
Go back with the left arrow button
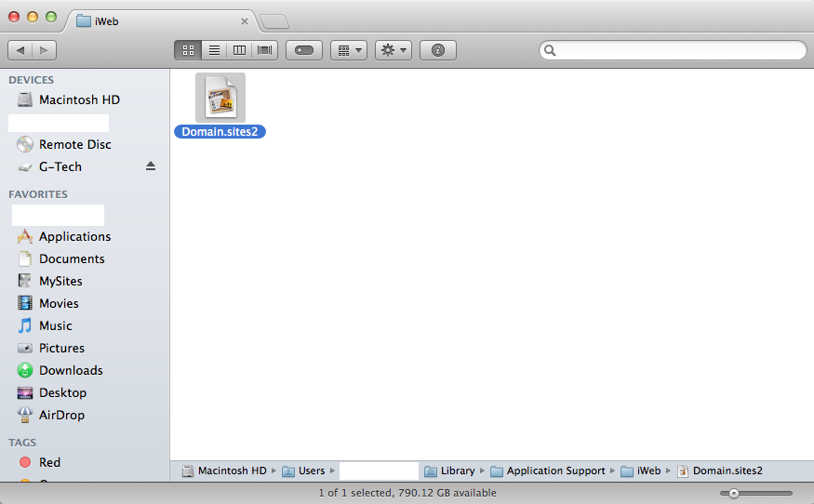(20, 50)
